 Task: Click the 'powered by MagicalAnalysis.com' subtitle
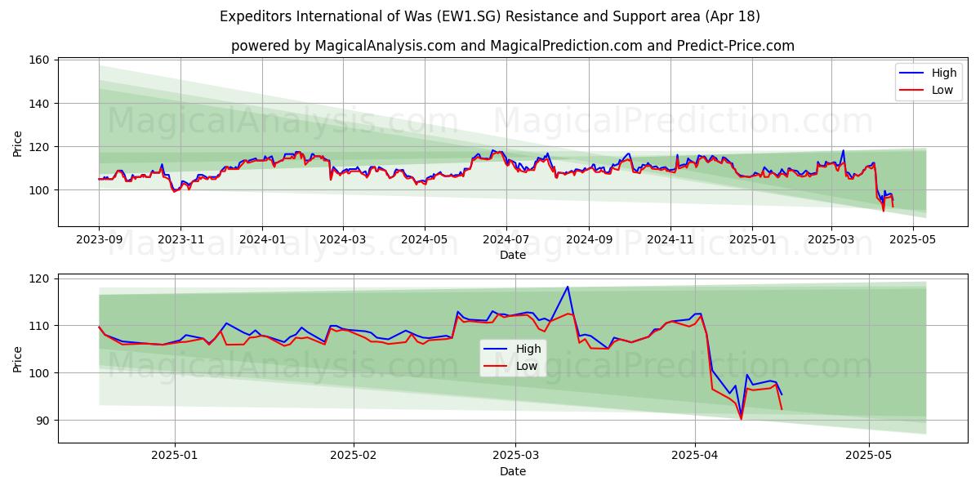tap(513, 46)
